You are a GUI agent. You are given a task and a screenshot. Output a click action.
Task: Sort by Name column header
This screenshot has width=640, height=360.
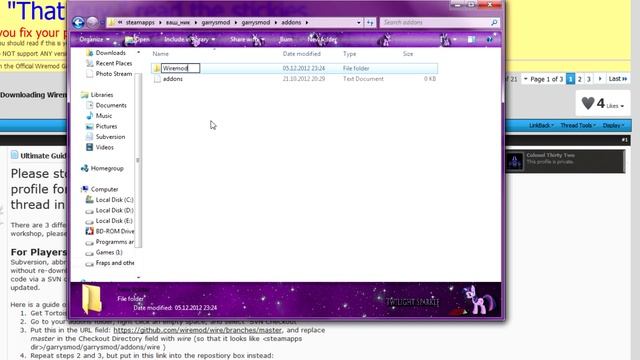(x=160, y=54)
